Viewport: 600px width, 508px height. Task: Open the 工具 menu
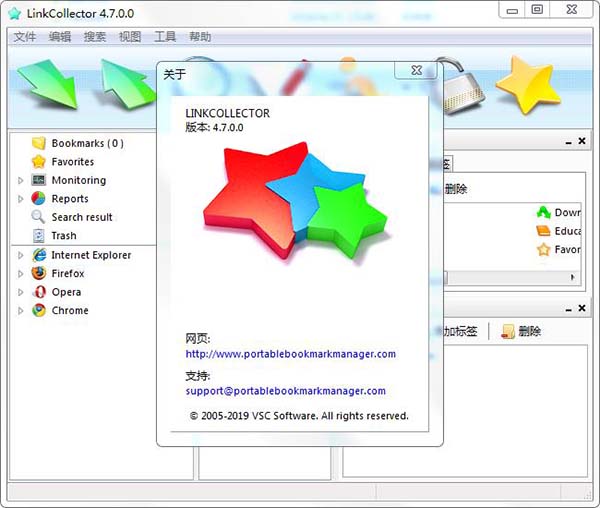point(165,37)
